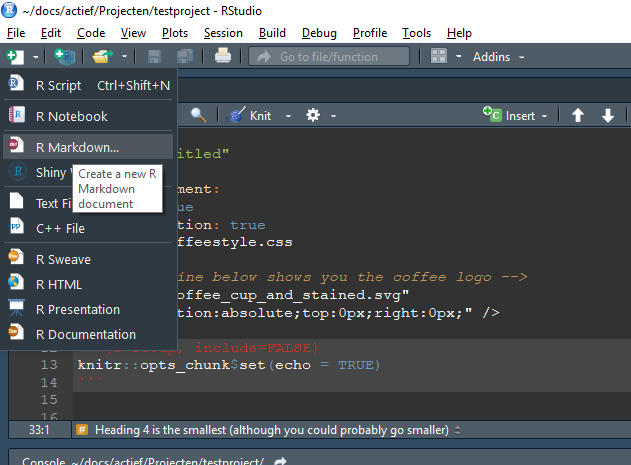This screenshot has width=631, height=465.
Task: Click the Open existing file folder icon
Action: click(x=103, y=56)
